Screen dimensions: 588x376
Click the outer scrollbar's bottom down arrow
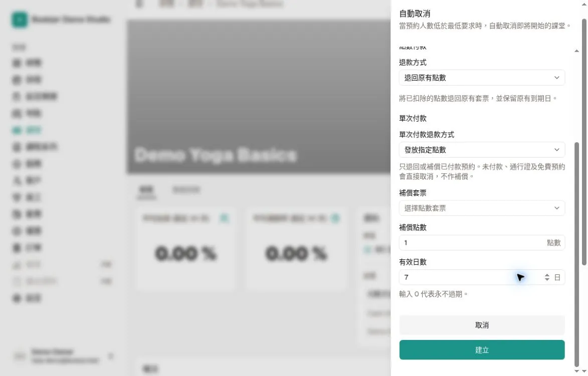[584, 371]
